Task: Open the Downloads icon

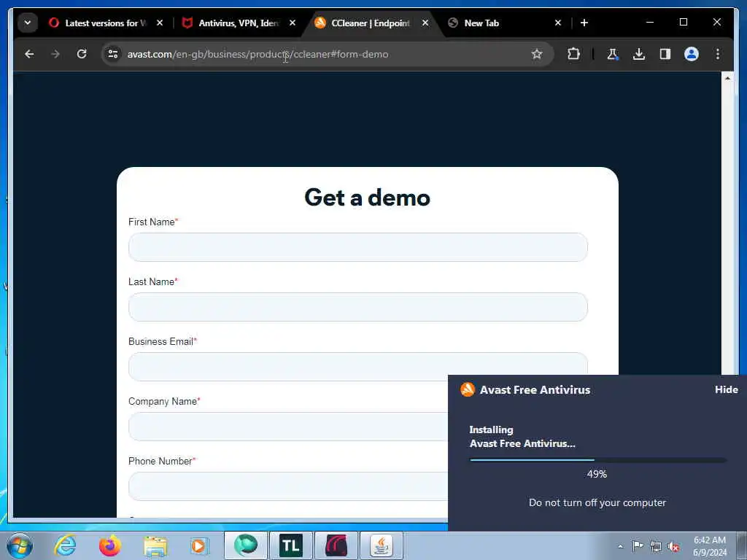Action: click(639, 54)
